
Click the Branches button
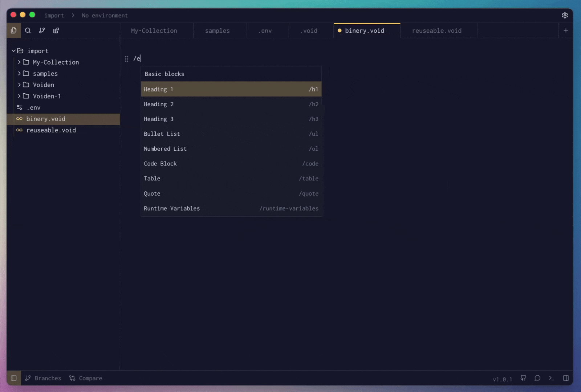(43, 378)
